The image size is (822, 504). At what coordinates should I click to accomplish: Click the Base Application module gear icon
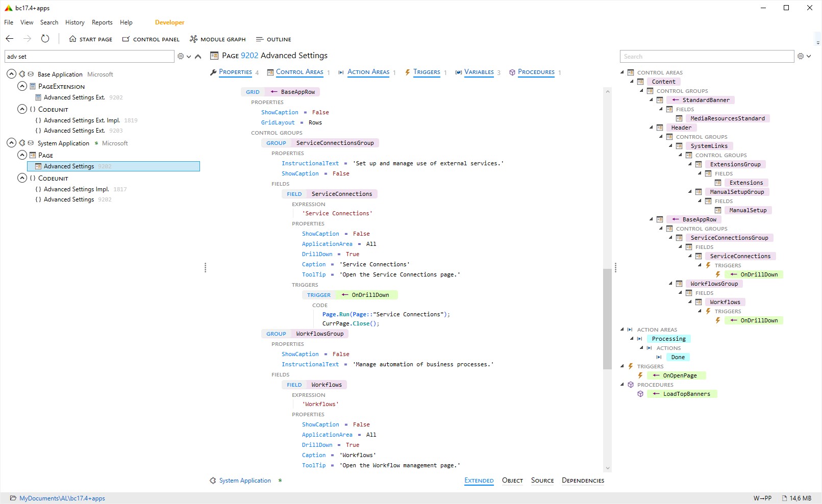(x=22, y=74)
